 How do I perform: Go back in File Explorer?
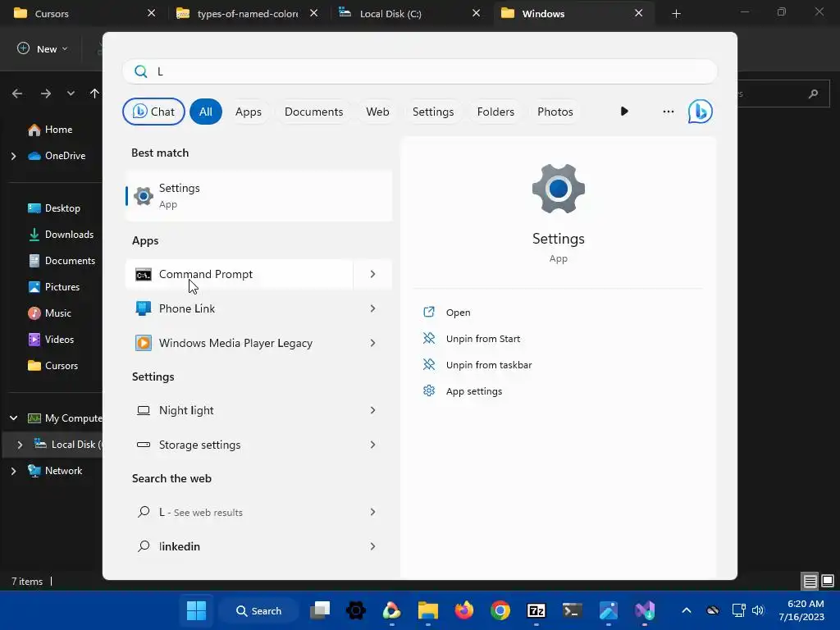pos(17,94)
